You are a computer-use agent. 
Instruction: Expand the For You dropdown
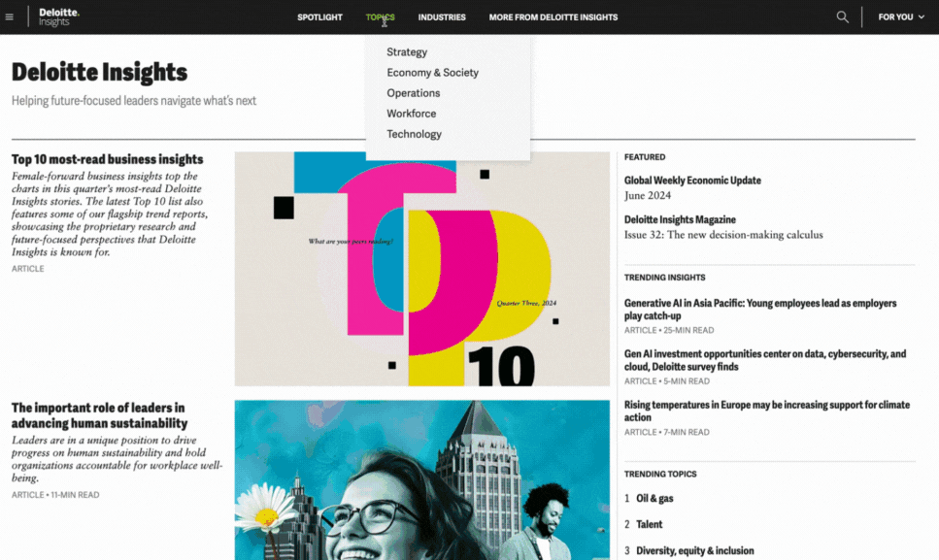[x=901, y=17]
